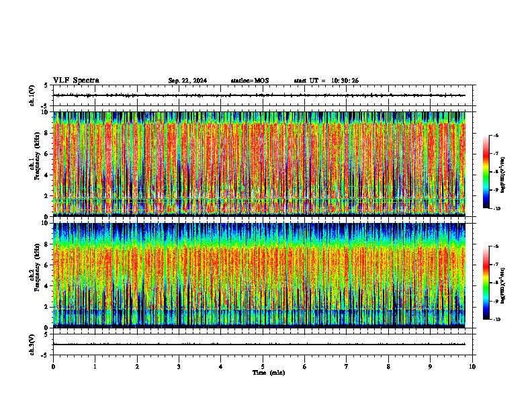
Task: Click the ch.2 spectrogram color scale bar
Action: [486, 283]
